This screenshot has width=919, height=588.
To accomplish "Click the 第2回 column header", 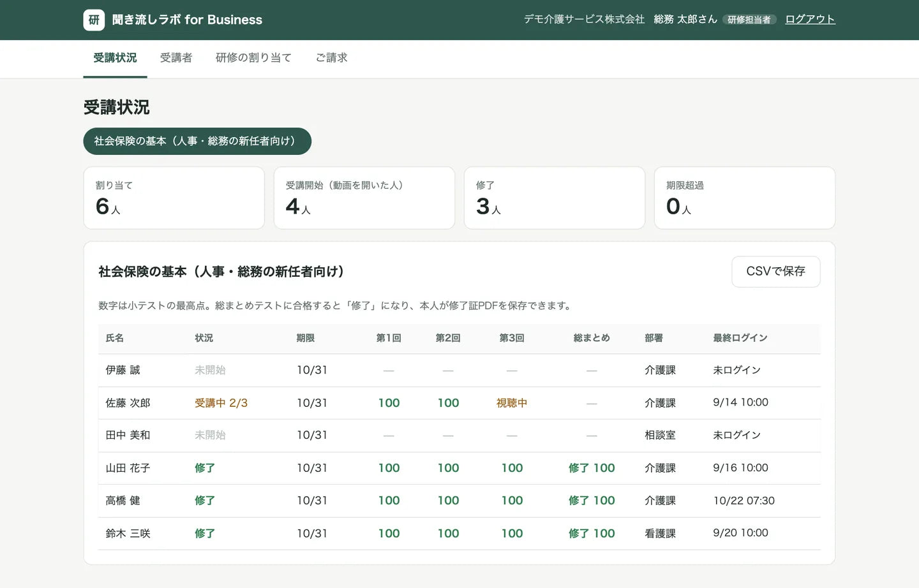I will pos(448,338).
